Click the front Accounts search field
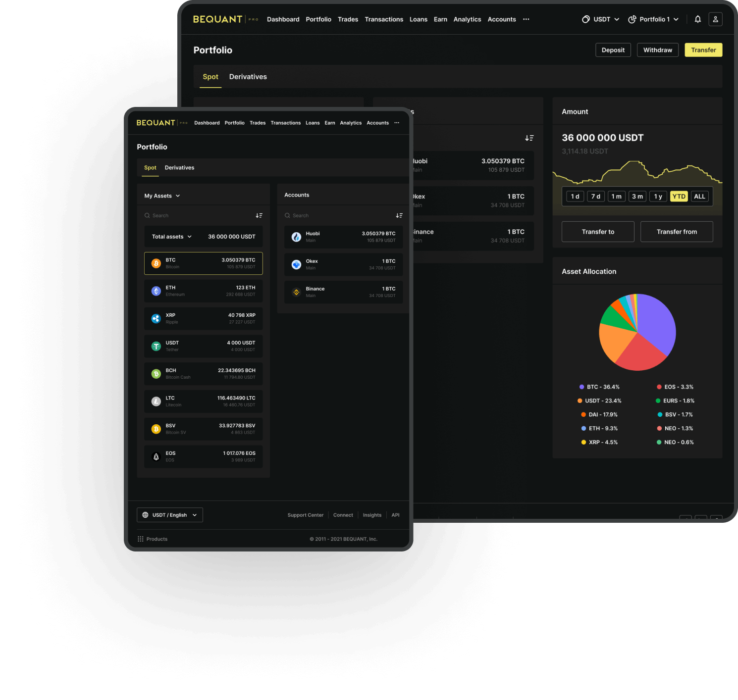Image resolution: width=738 pixels, height=700 pixels. pyautogui.click(x=339, y=215)
